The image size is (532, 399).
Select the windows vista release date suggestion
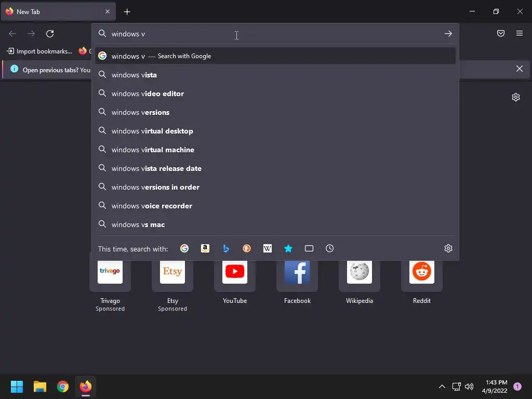(x=275, y=168)
